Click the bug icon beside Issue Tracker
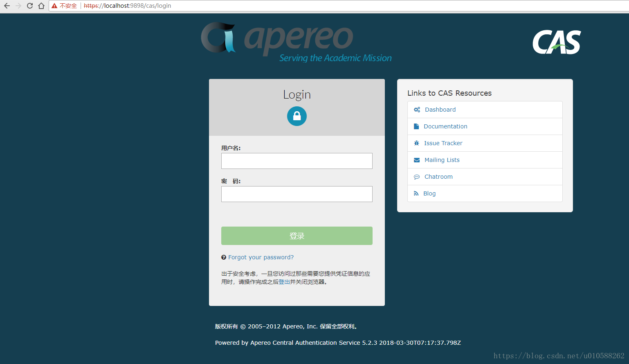This screenshot has width=629, height=364. tap(416, 143)
